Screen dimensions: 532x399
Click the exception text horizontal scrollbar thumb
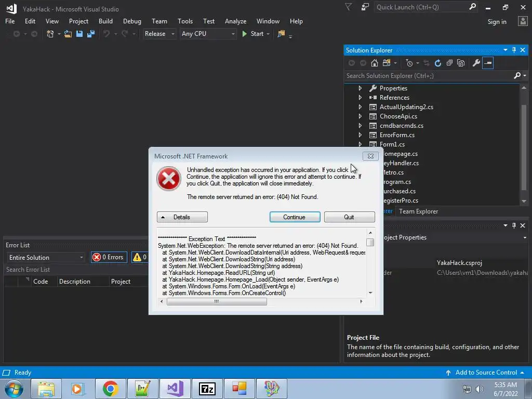[217, 301]
